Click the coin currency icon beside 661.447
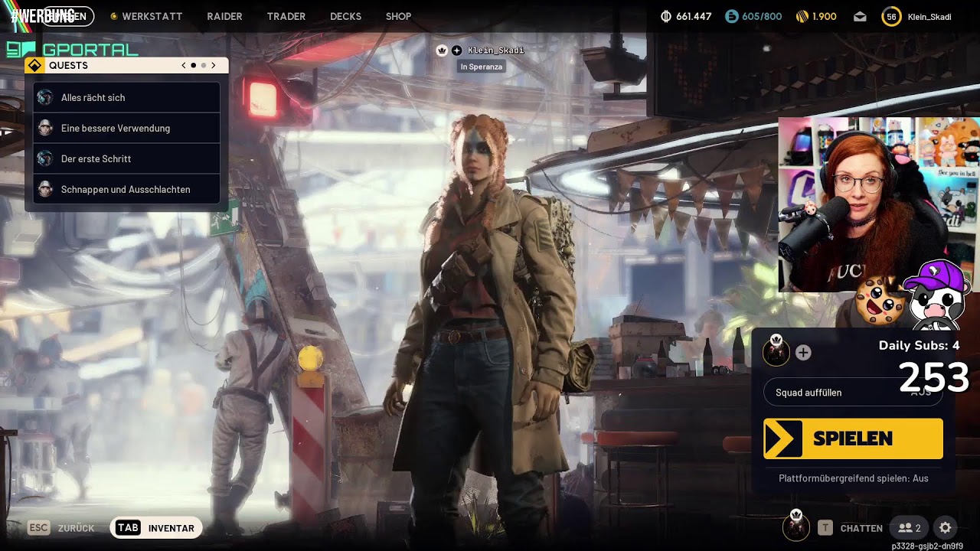 pos(666,16)
